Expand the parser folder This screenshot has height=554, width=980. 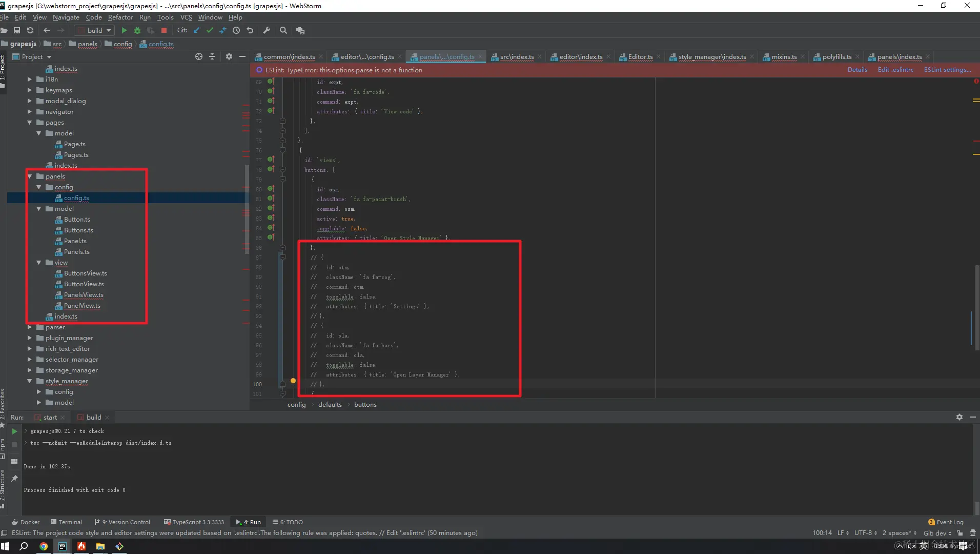(x=30, y=327)
